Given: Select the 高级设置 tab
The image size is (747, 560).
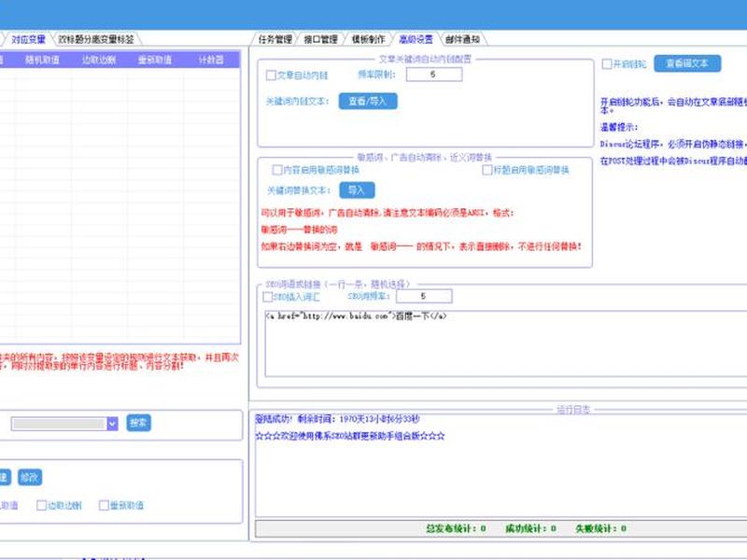Looking at the screenshot, I should (x=416, y=39).
